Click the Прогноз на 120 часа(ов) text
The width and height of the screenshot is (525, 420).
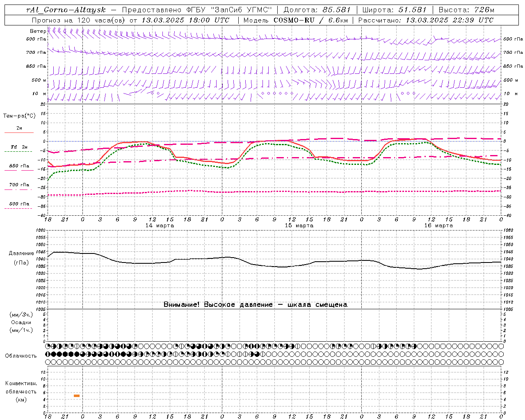coord(79,20)
